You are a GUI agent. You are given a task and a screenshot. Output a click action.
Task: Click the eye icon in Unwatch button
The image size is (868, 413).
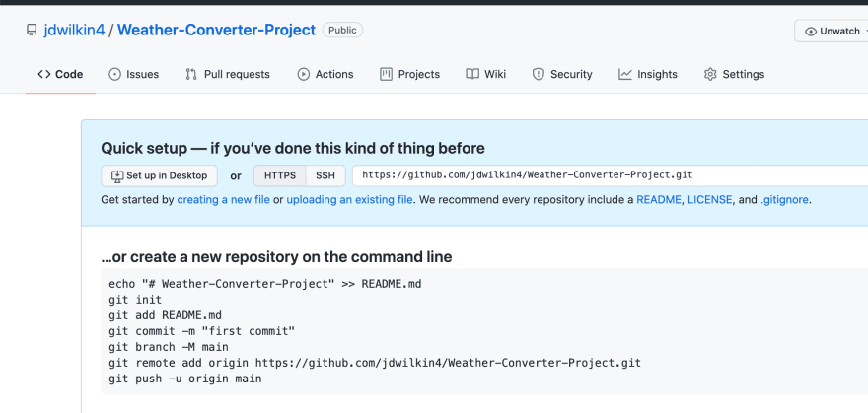pyautogui.click(x=811, y=32)
